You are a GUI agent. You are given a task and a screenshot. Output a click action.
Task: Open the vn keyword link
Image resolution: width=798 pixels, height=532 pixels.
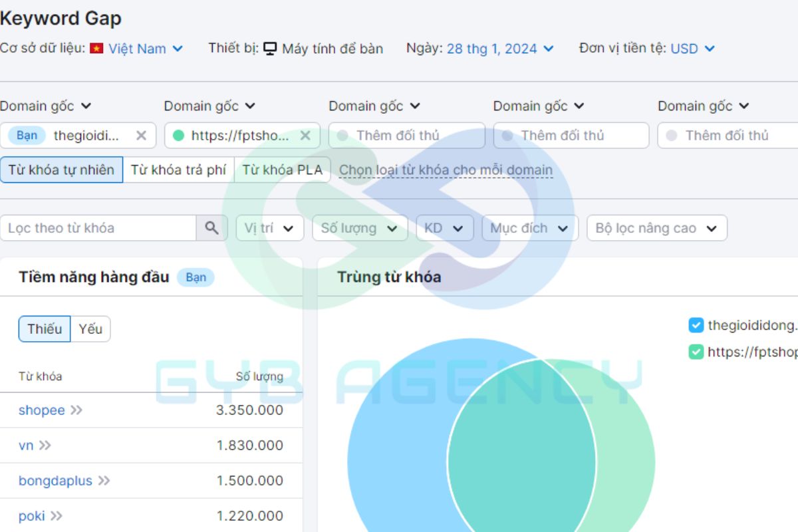point(26,446)
